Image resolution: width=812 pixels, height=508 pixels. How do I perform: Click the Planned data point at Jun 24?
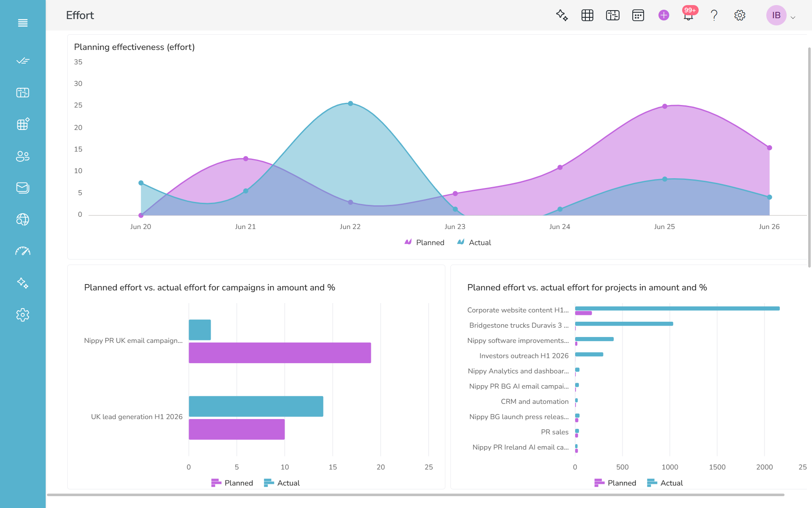click(x=560, y=168)
